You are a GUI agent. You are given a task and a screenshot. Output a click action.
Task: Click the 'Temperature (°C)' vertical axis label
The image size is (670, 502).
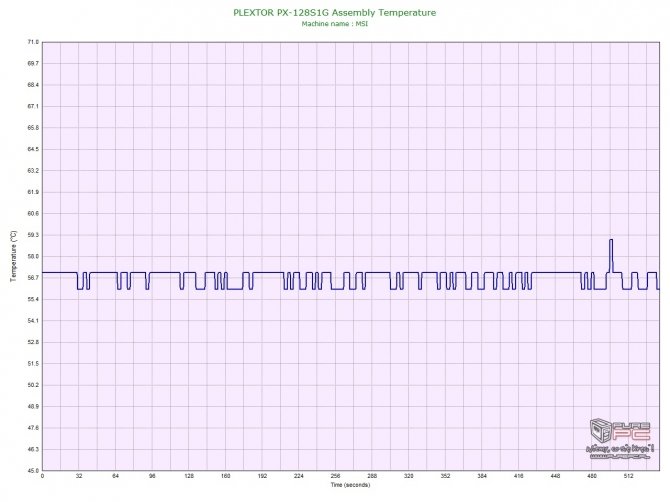click(x=14, y=256)
